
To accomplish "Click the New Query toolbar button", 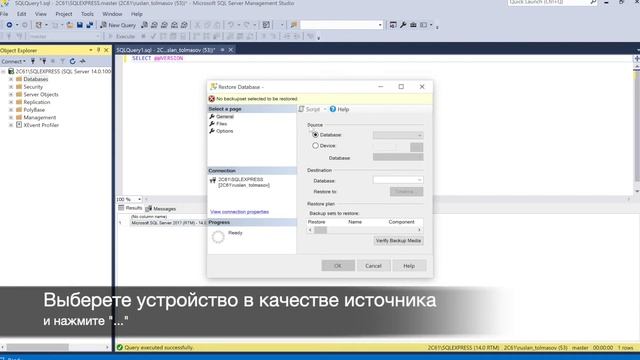I will 118,25.
